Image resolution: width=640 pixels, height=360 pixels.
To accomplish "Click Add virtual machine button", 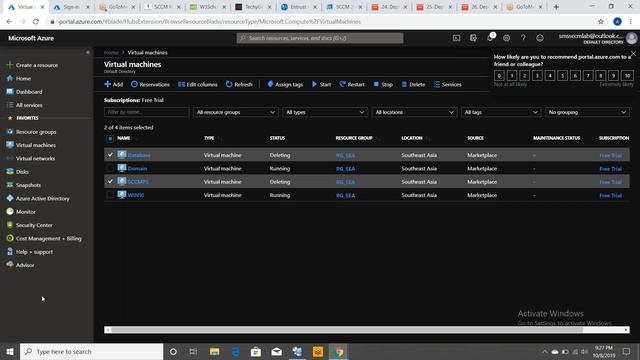I will pos(113,84).
